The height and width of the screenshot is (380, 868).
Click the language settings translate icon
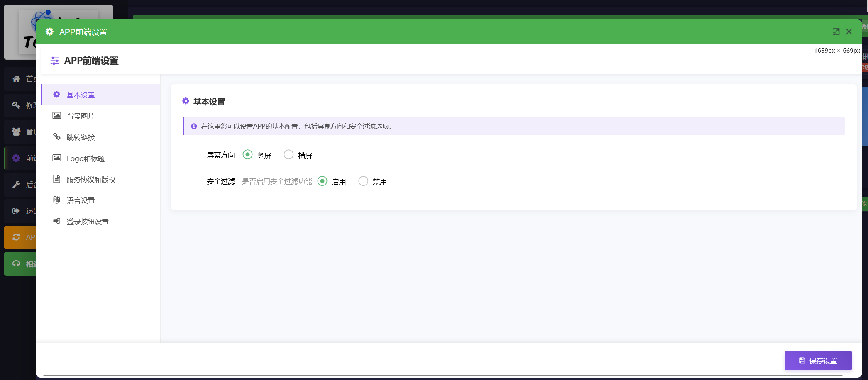tap(57, 200)
